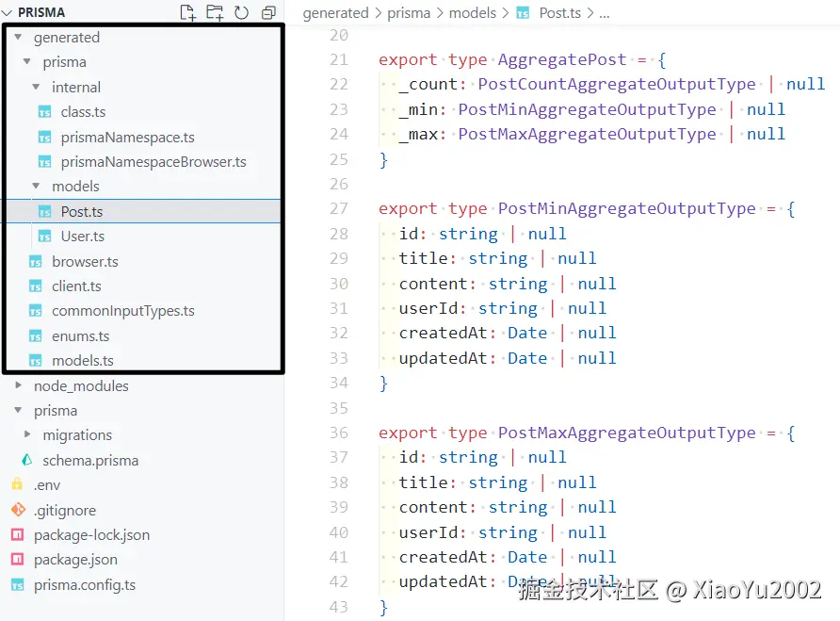Open models.ts file

(83, 361)
